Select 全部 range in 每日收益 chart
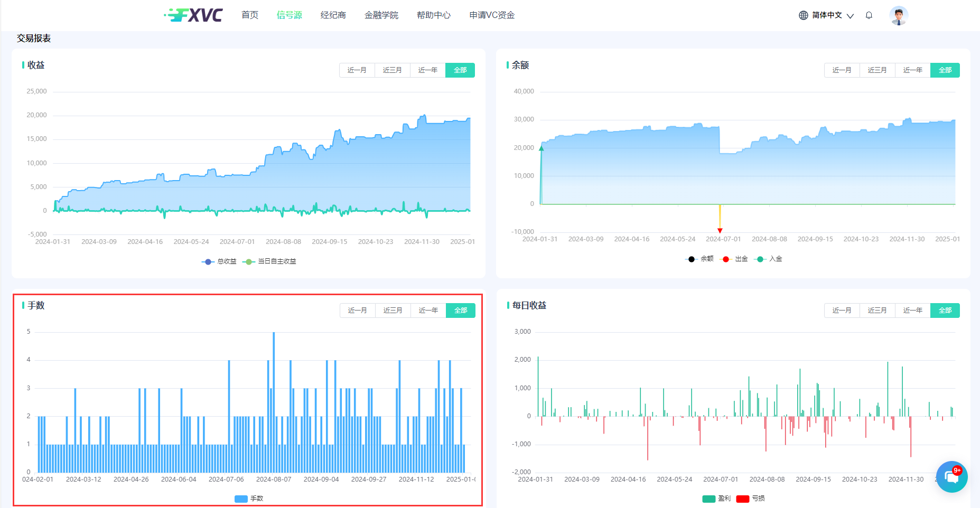The height and width of the screenshot is (508, 980). click(x=945, y=311)
